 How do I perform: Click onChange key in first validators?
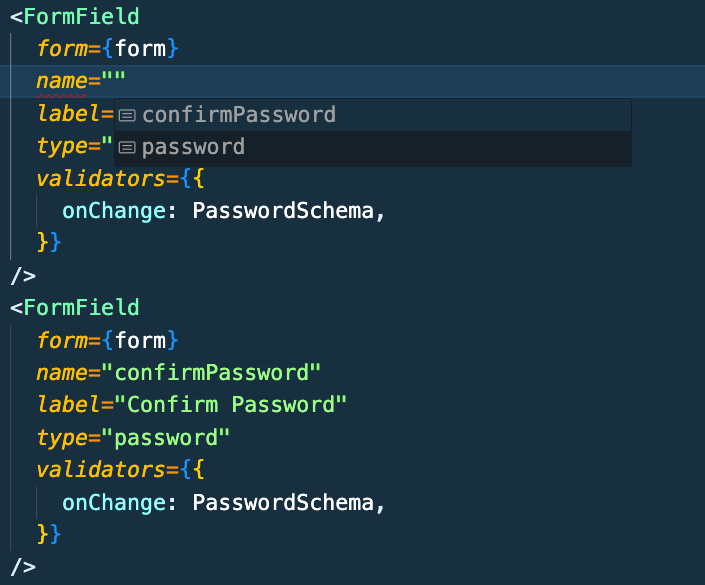(x=114, y=210)
